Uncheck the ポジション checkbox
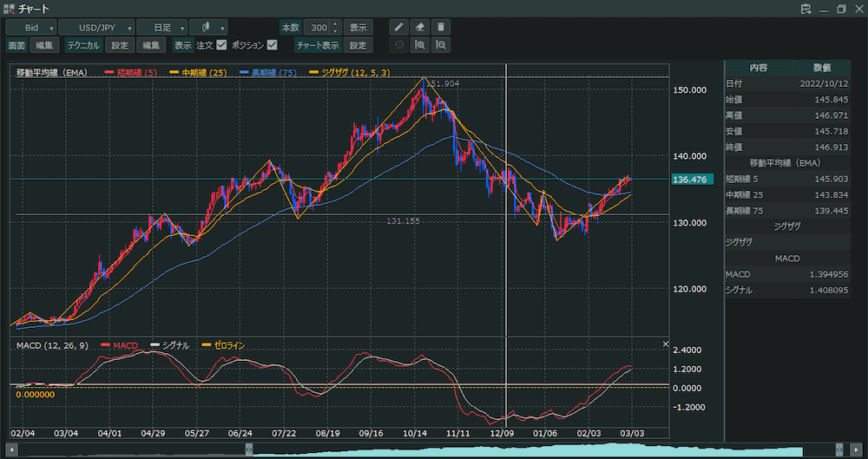868x459 pixels. coord(272,45)
